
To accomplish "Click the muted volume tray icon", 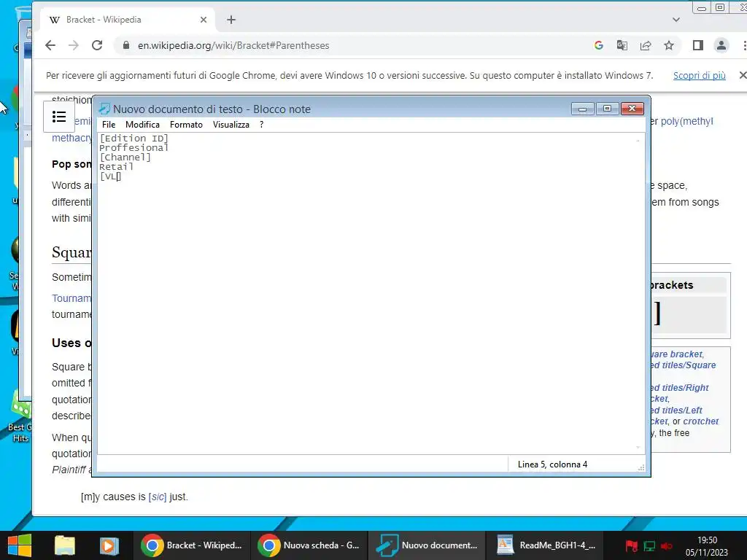I will [x=667, y=545].
